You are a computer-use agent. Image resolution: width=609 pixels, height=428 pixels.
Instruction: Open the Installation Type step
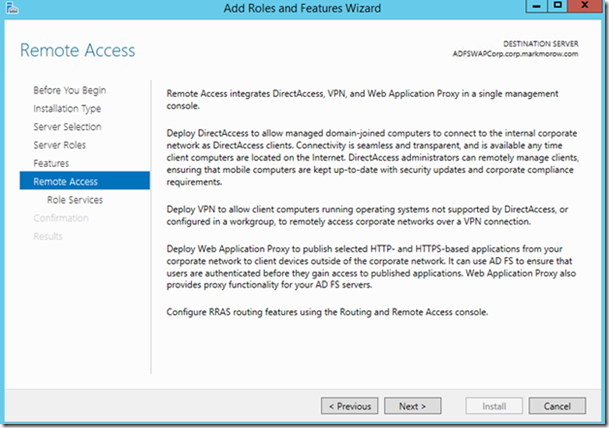pos(67,108)
